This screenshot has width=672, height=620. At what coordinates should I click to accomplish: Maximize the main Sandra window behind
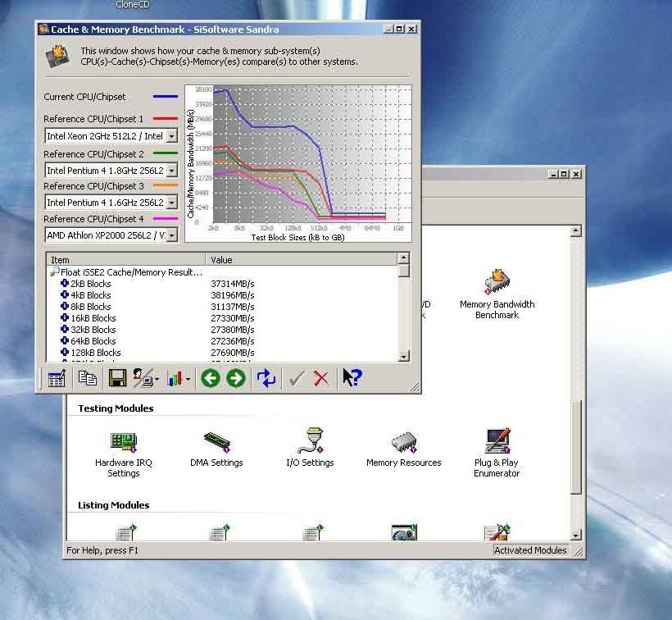565,174
